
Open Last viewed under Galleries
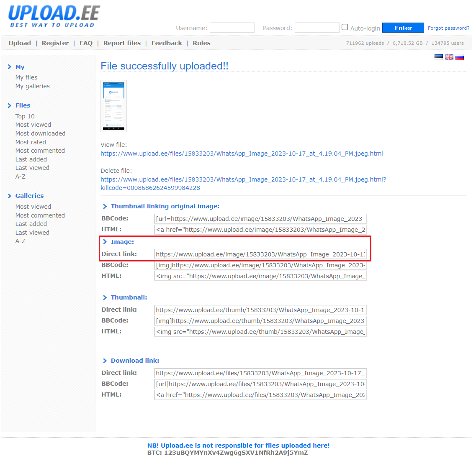[32, 233]
